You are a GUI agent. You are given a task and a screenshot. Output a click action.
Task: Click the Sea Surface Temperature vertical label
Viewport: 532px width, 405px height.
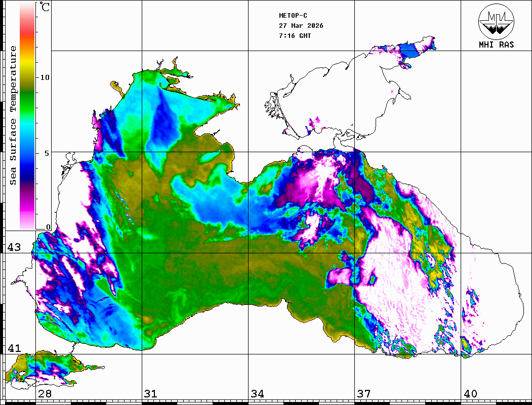coord(13,115)
